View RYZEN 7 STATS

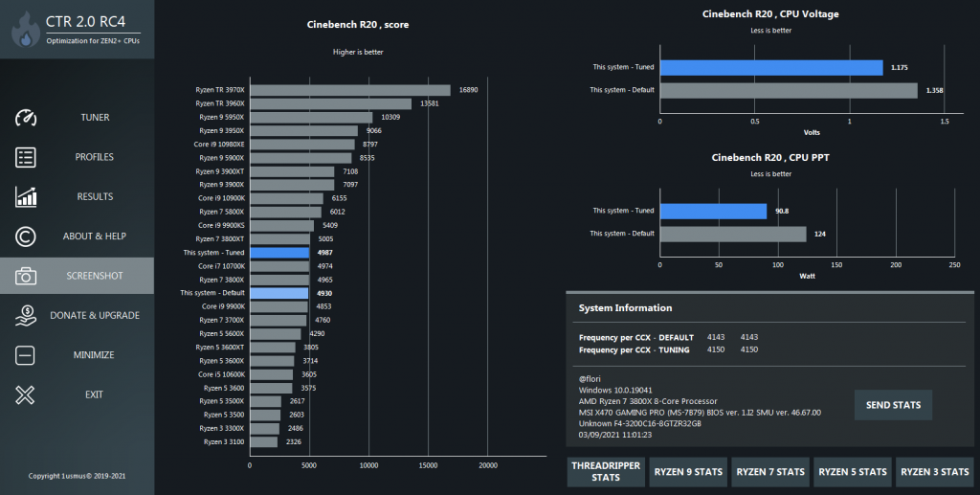pos(770,471)
